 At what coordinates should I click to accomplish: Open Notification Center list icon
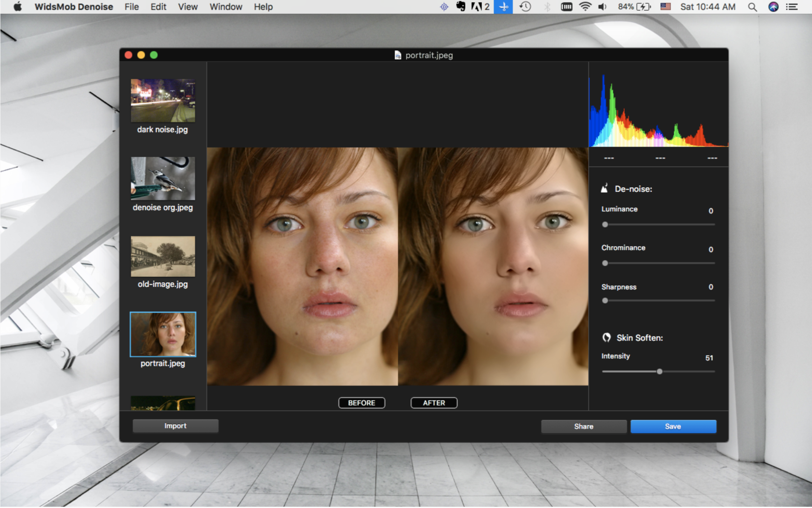(x=792, y=7)
